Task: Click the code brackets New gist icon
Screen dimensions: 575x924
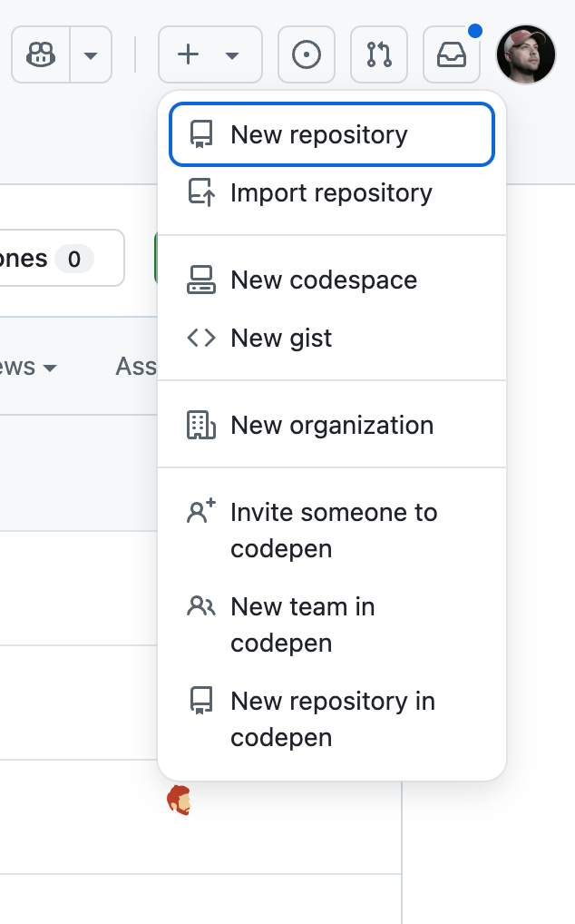Action: (x=200, y=339)
